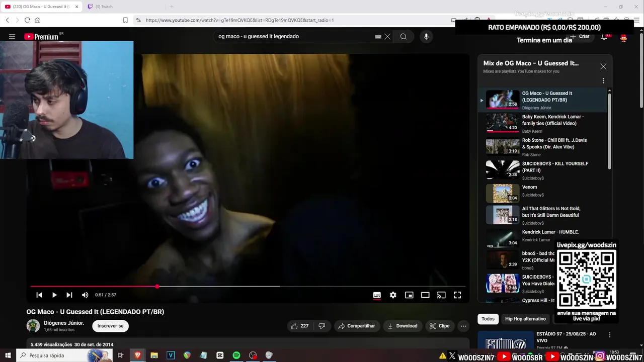Select current OG Maco mix item
The width and height of the screenshot is (644, 362).
tap(543, 100)
